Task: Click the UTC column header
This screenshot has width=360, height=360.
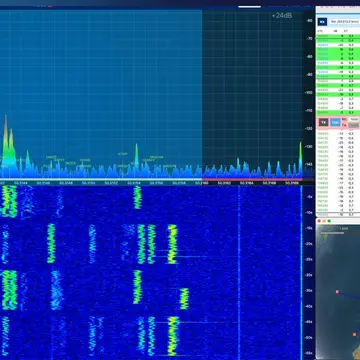Action: [x=320, y=30]
